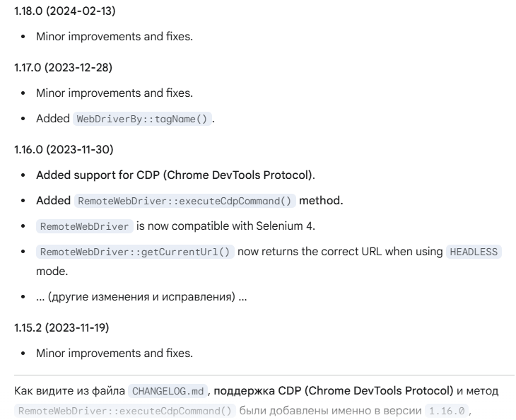Screen dimensions: 516x420
Task: Click the fixes bullet under version 1.18.0
Action: point(114,36)
